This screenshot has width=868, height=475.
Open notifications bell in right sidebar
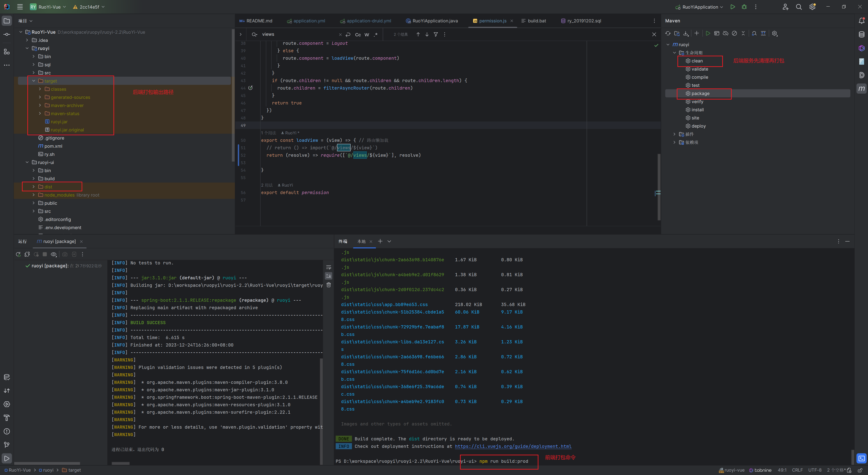point(861,21)
